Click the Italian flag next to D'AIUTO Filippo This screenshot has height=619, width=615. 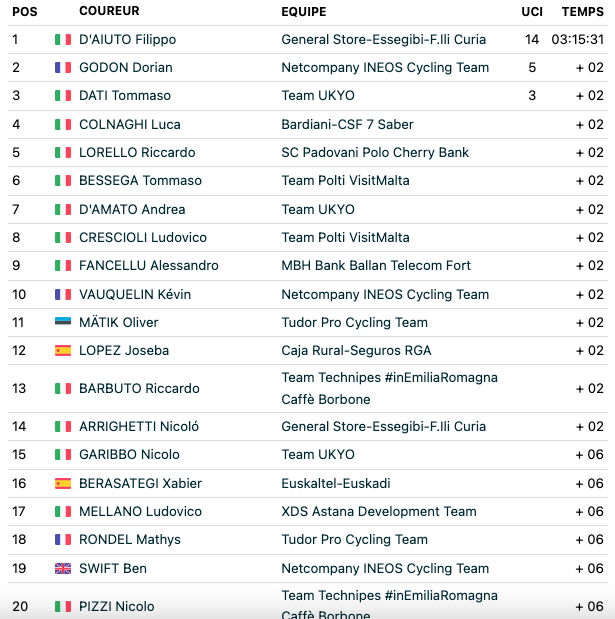63,39
